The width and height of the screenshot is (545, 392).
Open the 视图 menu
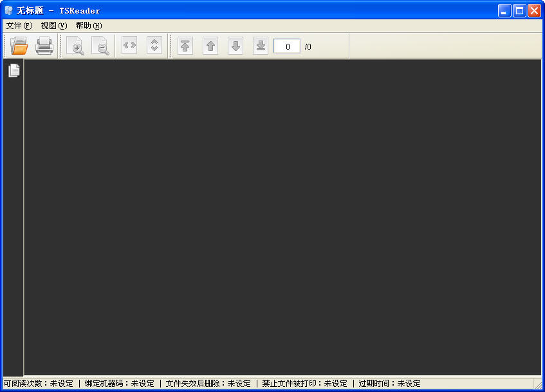click(53, 26)
